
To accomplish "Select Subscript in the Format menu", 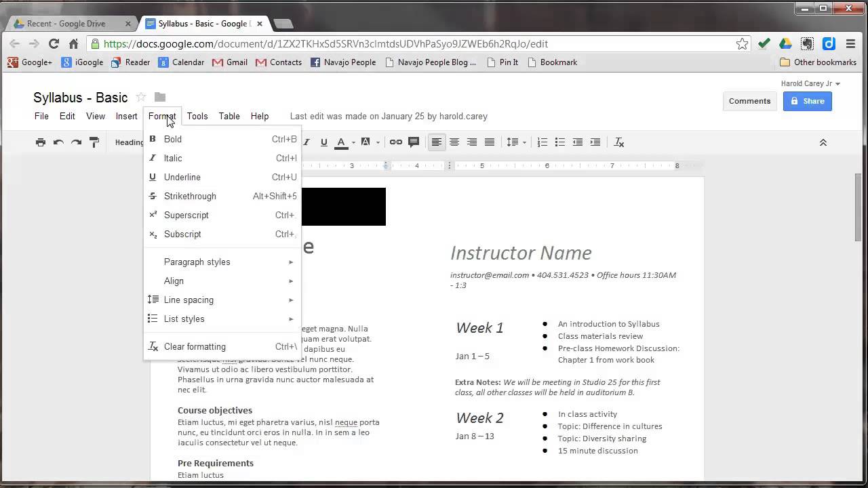I will tap(222, 234).
